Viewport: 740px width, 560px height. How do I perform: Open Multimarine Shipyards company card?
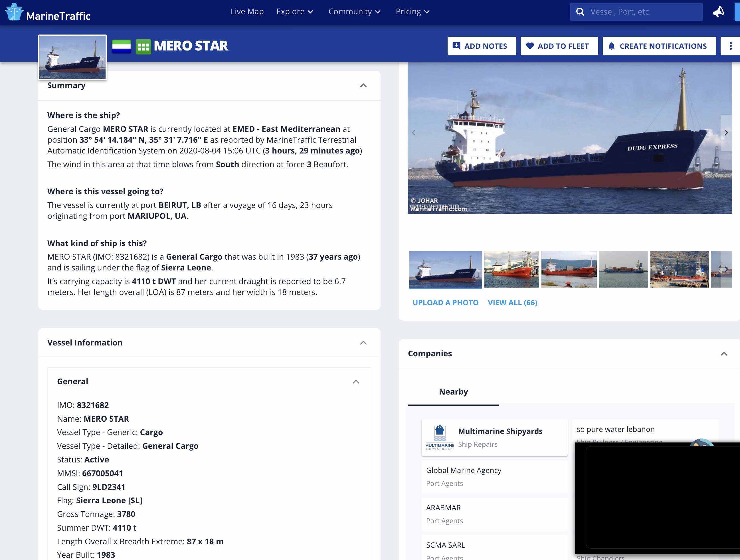point(494,438)
